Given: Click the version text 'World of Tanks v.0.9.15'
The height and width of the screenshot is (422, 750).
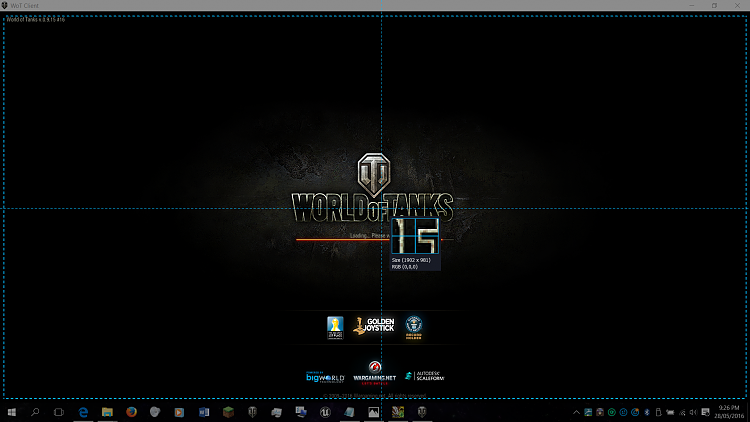Looking at the screenshot, I should [35, 20].
